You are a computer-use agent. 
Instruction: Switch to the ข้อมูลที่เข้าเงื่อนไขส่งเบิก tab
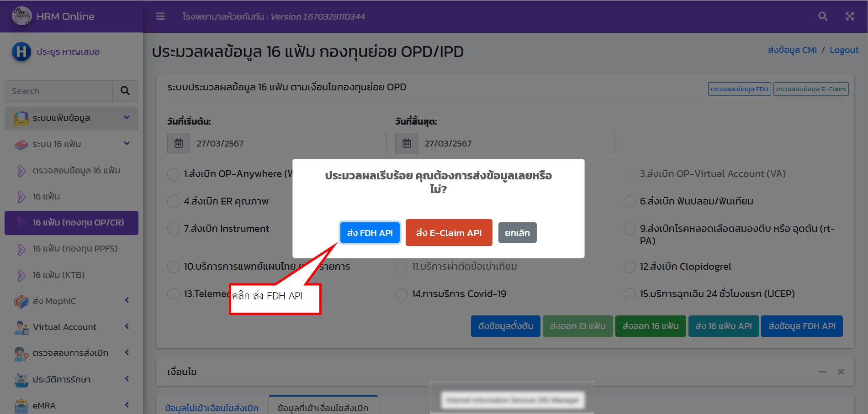323,408
